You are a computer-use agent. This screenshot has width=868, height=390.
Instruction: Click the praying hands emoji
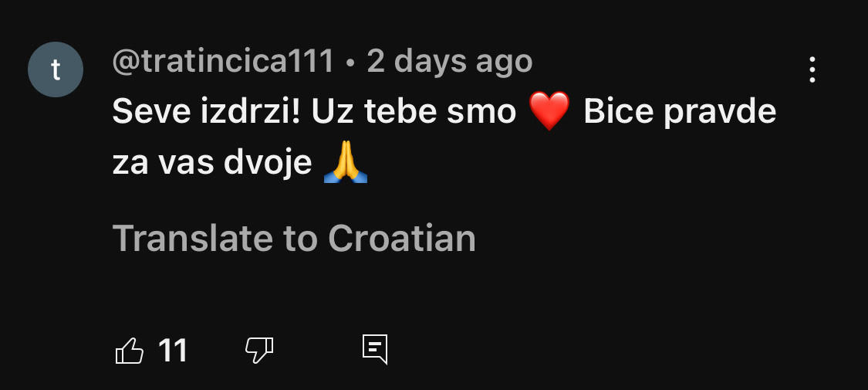[x=346, y=161]
